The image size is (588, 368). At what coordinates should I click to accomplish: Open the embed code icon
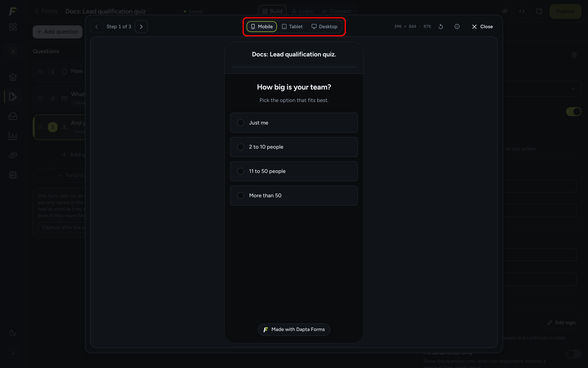click(522, 11)
